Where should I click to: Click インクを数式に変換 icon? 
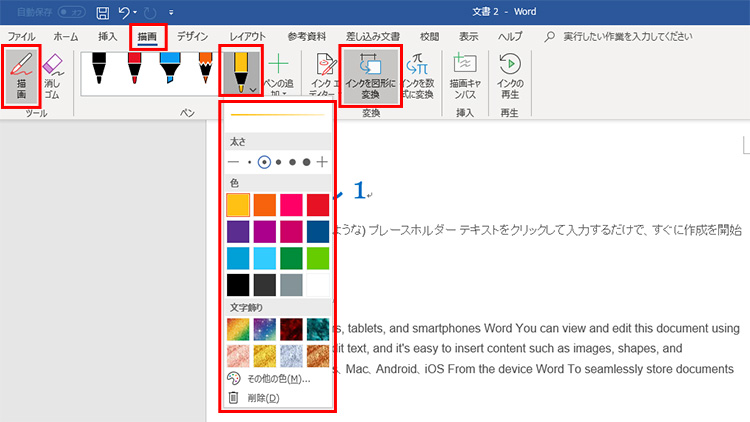click(x=418, y=74)
